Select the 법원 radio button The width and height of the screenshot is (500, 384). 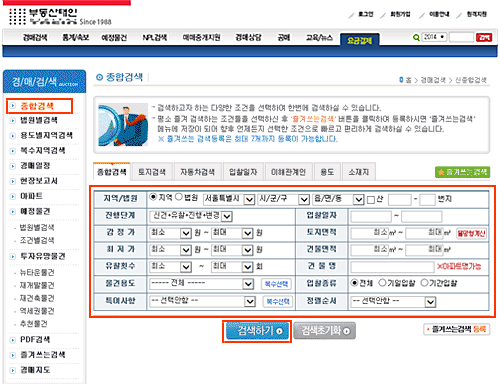pos(179,197)
